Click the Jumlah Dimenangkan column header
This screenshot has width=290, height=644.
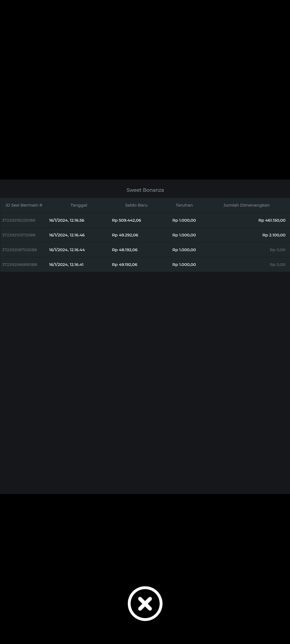click(x=246, y=205)
